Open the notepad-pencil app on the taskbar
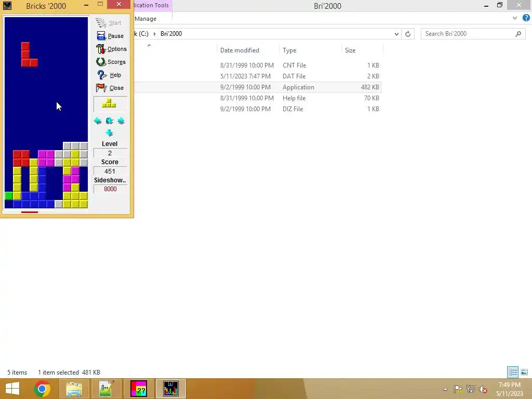 106,389
